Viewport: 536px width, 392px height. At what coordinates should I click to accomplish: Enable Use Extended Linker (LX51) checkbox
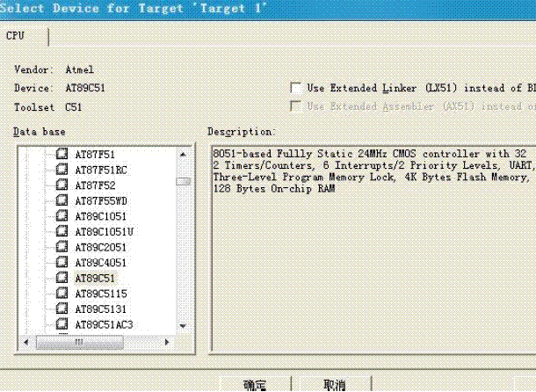tap(295, 88)
